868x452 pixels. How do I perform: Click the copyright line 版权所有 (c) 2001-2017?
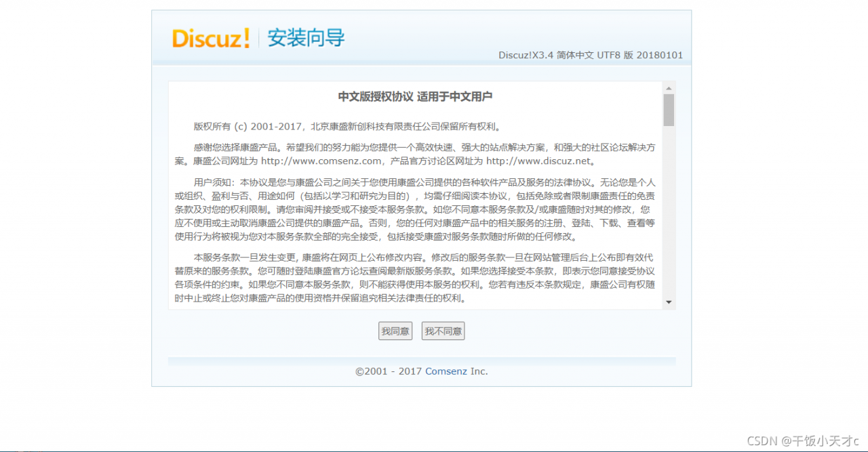(x=347, y=126)
